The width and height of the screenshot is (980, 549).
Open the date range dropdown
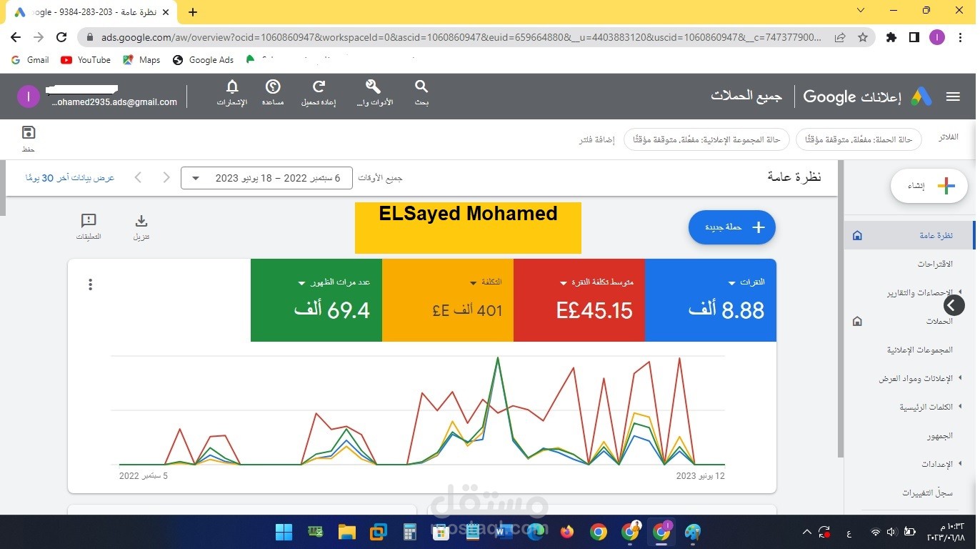(x=266, y=178)
